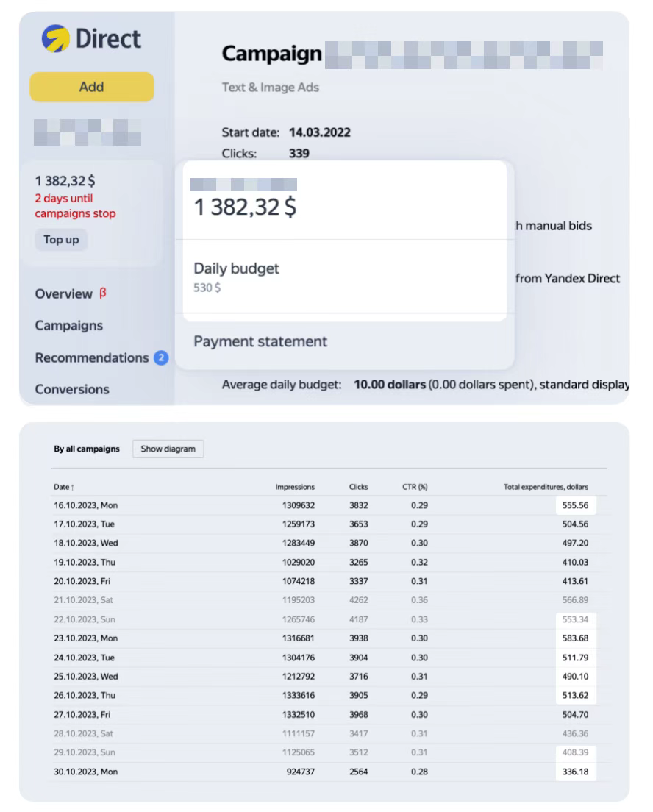The height and width of the screenshot is (812, 653).
Task: Click the large popup balance 1 382,32 $
Action: coord(245,207)
